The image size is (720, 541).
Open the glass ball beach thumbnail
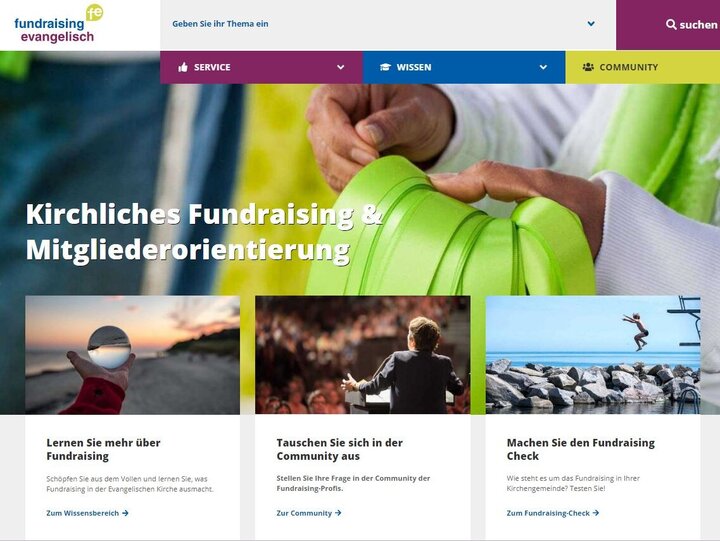tap(132, 355)
